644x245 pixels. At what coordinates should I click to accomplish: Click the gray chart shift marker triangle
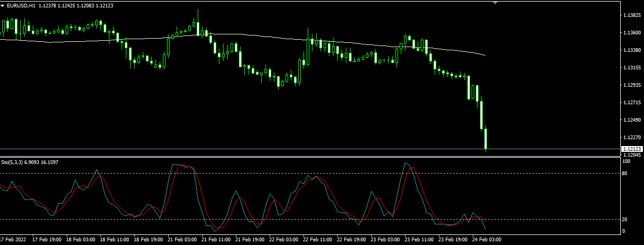click(x=495, y=3)
